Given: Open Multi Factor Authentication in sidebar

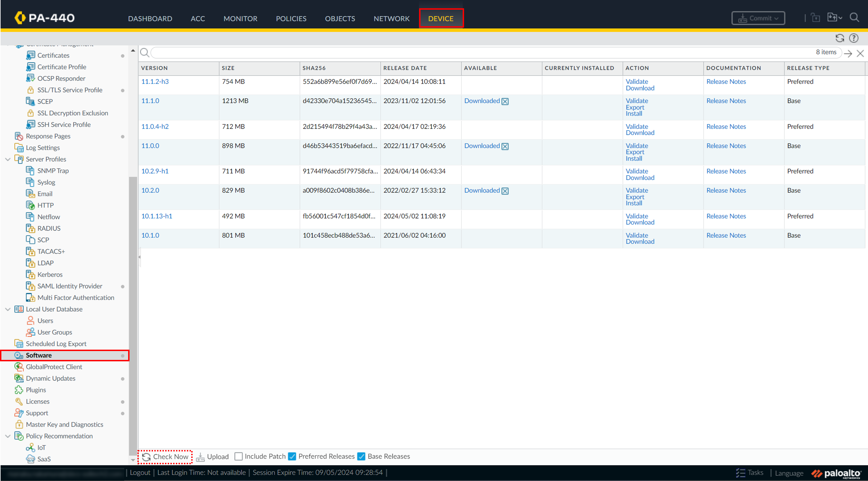Looking at the screenshot, I should coord(76,298).
